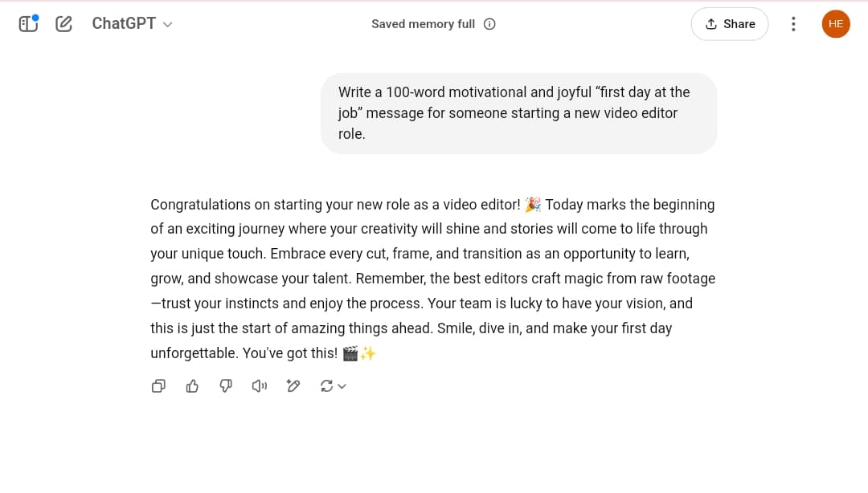Open the HE account avatar menu
This screenshot has width=868, height=493.
pyautogui.click(x=836, y=23)
